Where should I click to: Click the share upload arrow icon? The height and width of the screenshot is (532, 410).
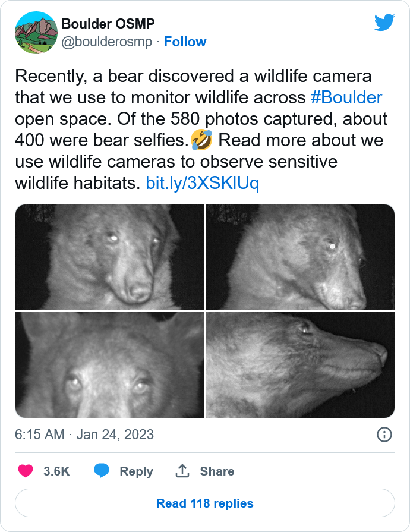click(182, 471)
